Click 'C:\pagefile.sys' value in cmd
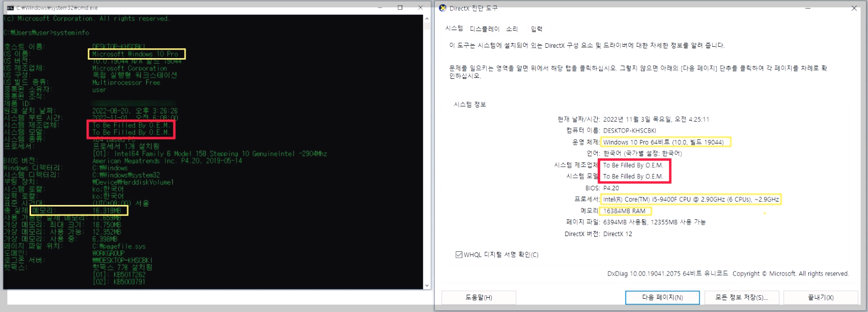 click(x=119, y=246)
